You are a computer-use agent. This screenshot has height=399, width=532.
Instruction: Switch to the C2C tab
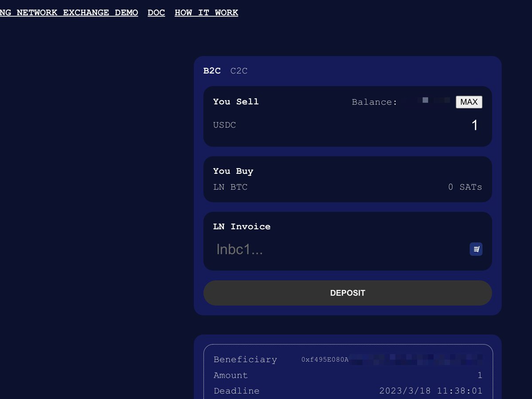[239, 71]
